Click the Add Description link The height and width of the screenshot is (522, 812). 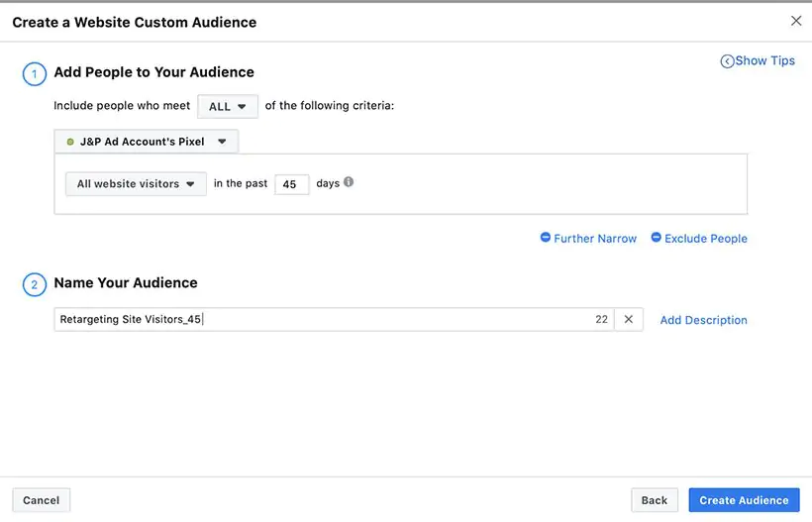(x=703, y=320)
